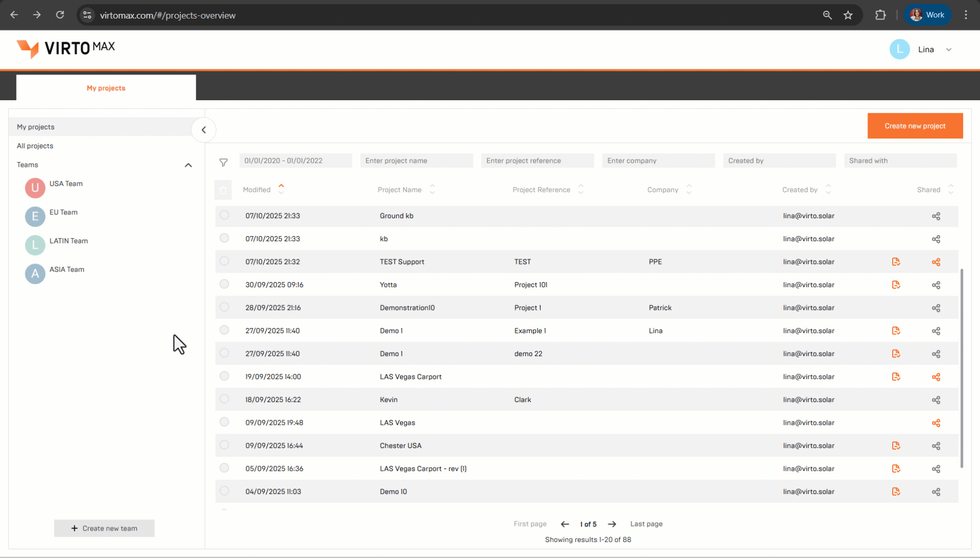The image size is (980, 558).
Task: Click the Create new project button
Action: click(914, 126)
